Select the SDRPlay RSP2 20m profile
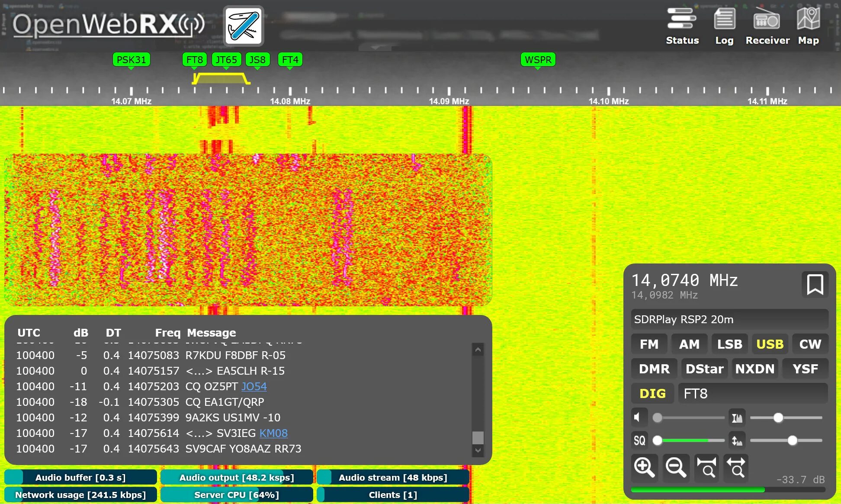841x504 pixels. [x=729, y=319]
